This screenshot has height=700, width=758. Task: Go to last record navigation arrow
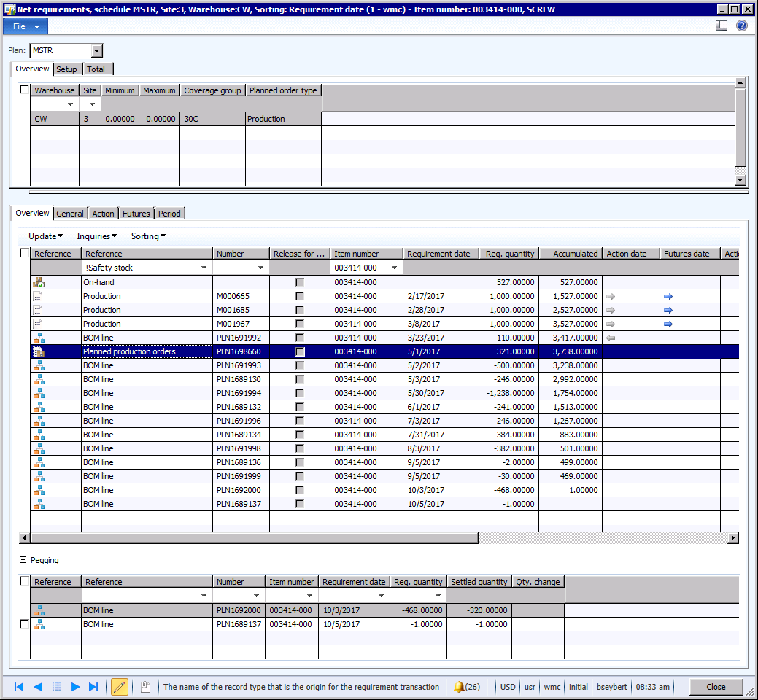coord(93,687)
